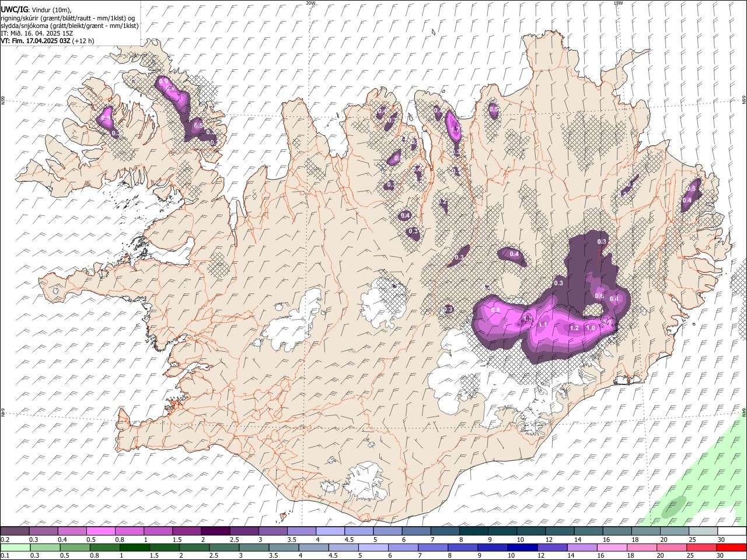Viewport: 747px width, 560px height.
Task: Click the 'IT: Mið. 16. 04. 2025 15Z' line
Action: (x=37, y=33)
